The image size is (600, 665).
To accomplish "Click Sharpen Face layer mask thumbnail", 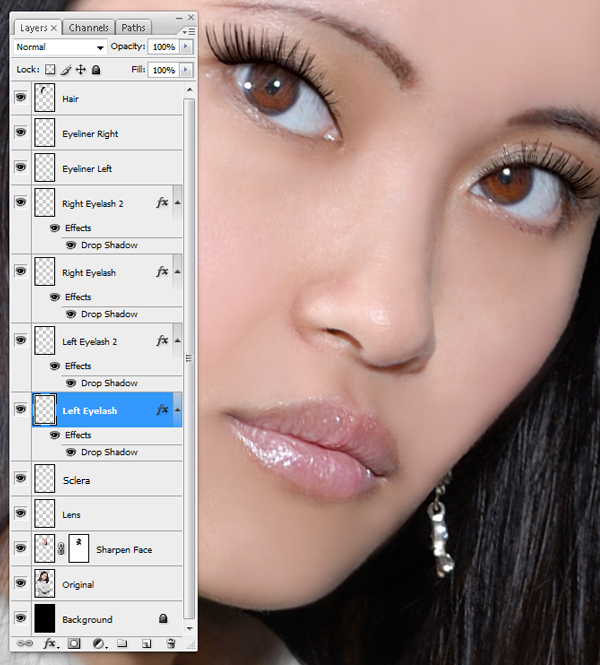I will (78, 549).
